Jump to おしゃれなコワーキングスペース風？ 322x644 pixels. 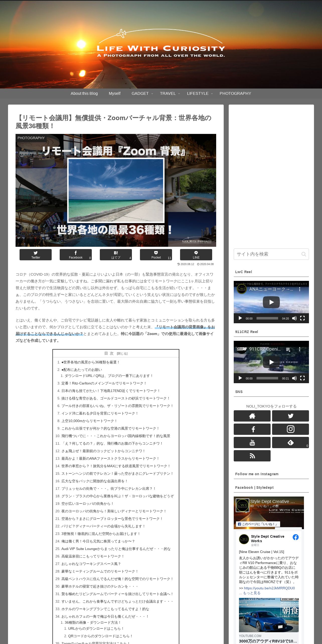tap(91, 564)
